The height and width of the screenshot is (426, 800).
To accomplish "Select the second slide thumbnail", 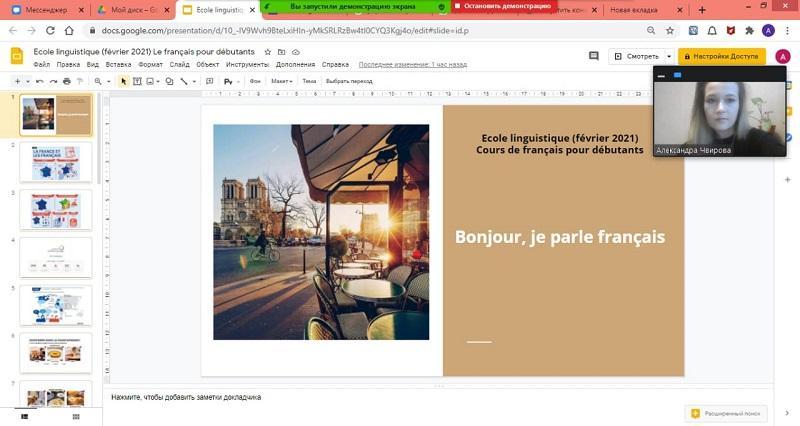I will (x=56, y=162).
